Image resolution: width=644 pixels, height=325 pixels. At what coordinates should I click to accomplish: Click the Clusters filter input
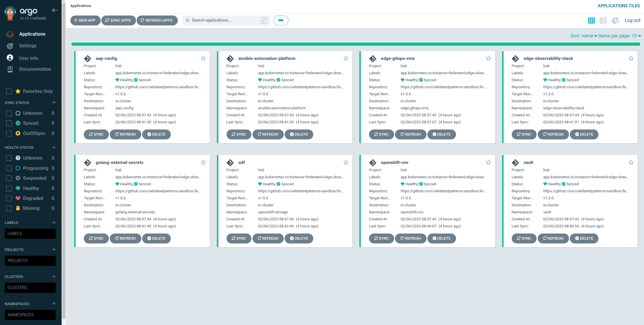(30, 288)
